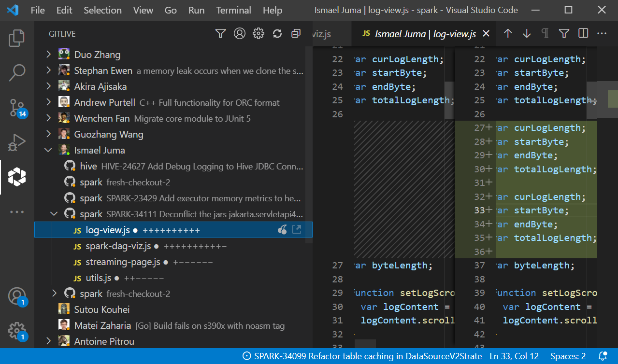The width and height of the screenshot is (618, 364).
Task: Open the Terminal menu
Action: 233,10
